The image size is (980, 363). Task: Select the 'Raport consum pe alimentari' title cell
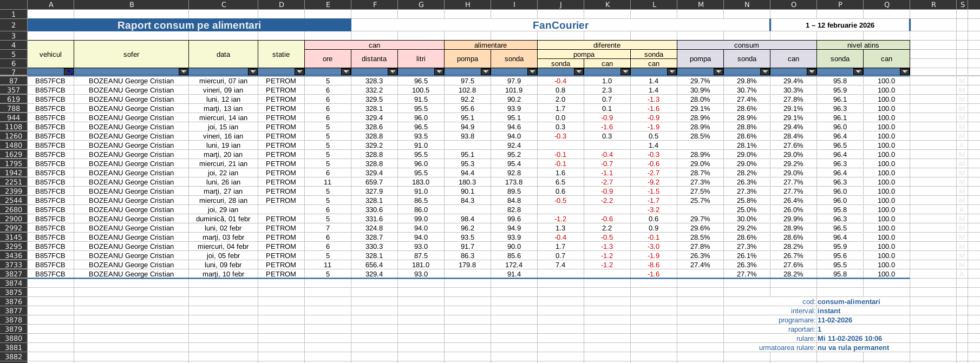click(189, 25)
